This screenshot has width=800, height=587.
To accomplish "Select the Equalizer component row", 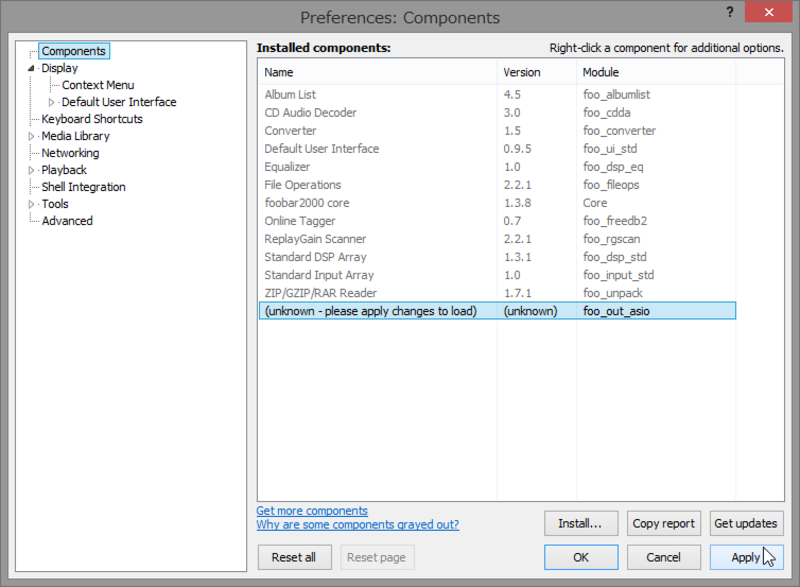I will [497, 167].
